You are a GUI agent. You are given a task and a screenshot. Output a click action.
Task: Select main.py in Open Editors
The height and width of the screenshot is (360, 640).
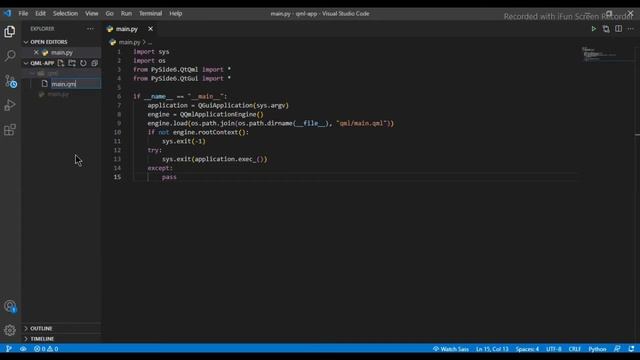62,52
